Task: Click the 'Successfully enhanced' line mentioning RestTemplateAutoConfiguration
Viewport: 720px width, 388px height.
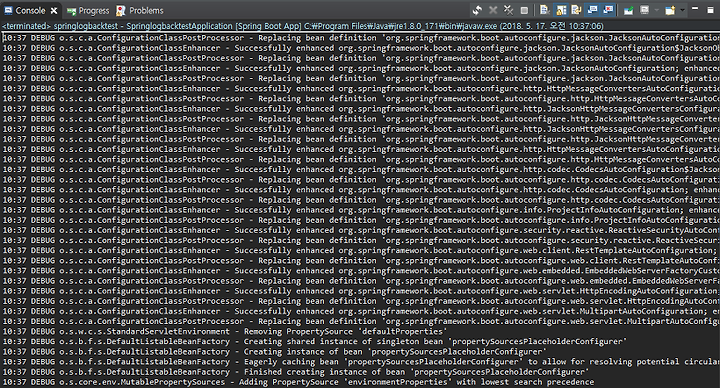Action: (x=361, y=251)
